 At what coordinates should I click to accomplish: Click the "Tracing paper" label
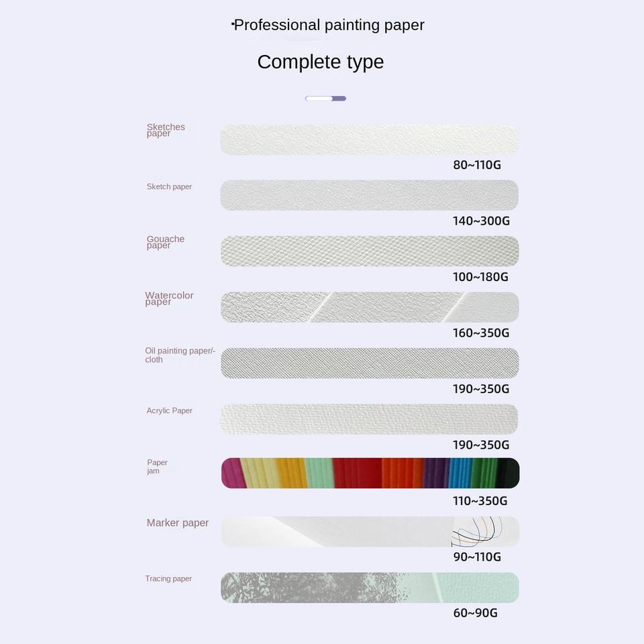pos(168,578)
